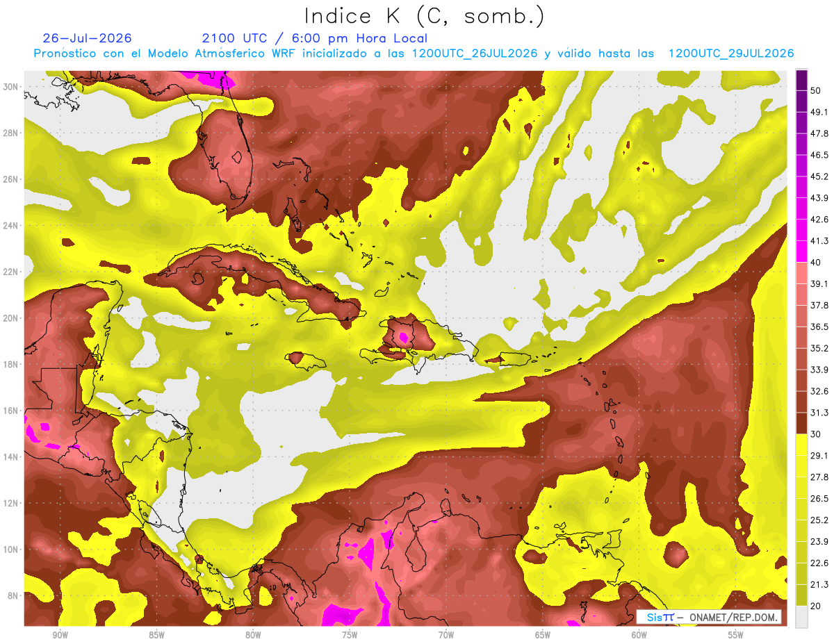The image size is (834, 644).
Task: Click the 90W longitude axis label
Action: [x=60, y=635]
